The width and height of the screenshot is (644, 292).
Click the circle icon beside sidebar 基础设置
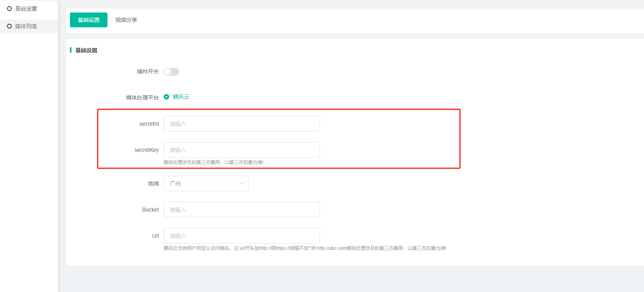pyautogui.click(x=9, y=9)
